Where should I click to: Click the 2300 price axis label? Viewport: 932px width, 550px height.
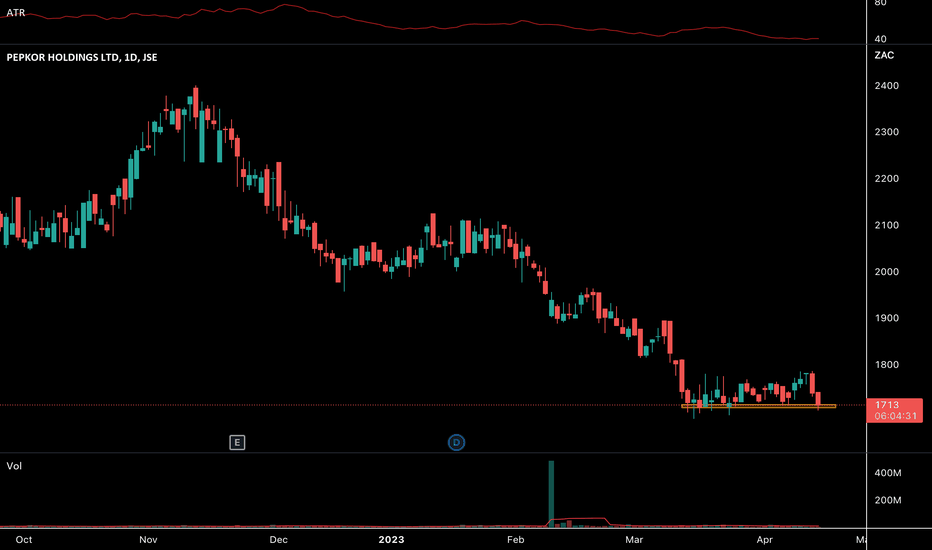(x=886, y=132)
